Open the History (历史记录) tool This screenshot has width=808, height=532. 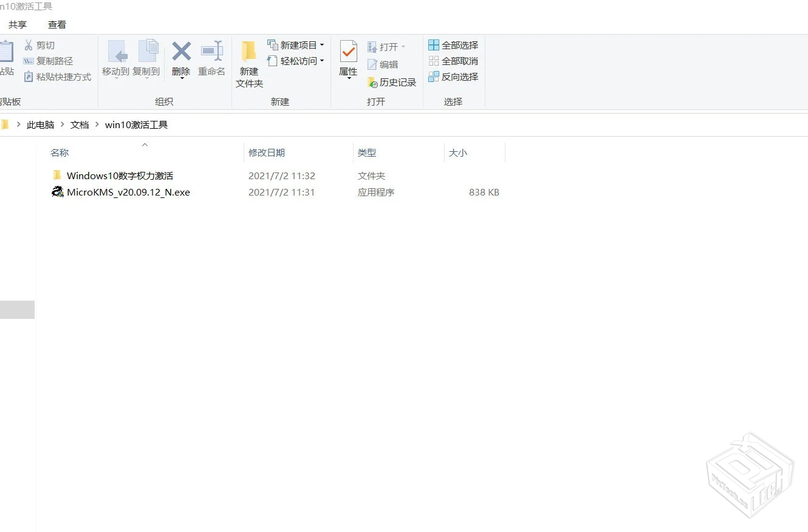[392, 82]
